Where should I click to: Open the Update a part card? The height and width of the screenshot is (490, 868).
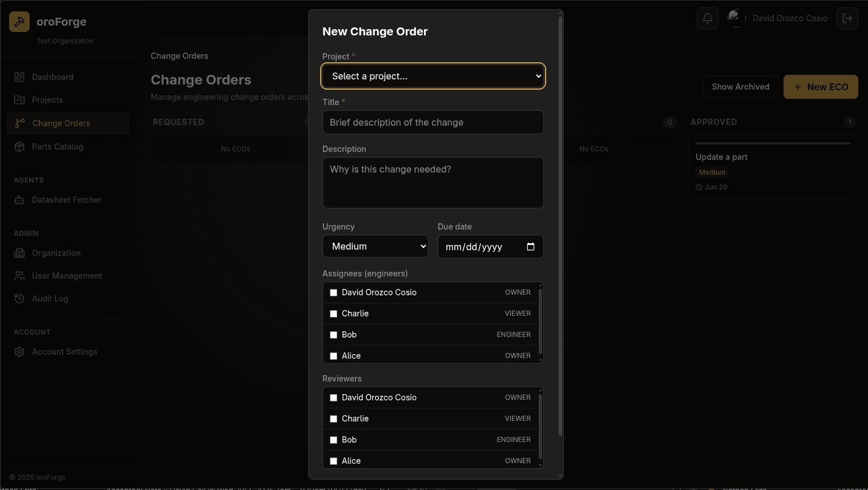pos(773,167)
